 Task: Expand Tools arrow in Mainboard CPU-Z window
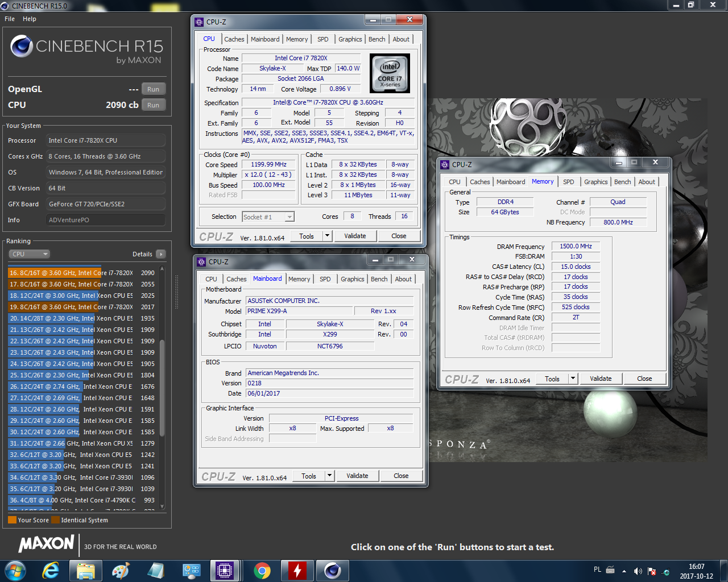click(330, 476)
